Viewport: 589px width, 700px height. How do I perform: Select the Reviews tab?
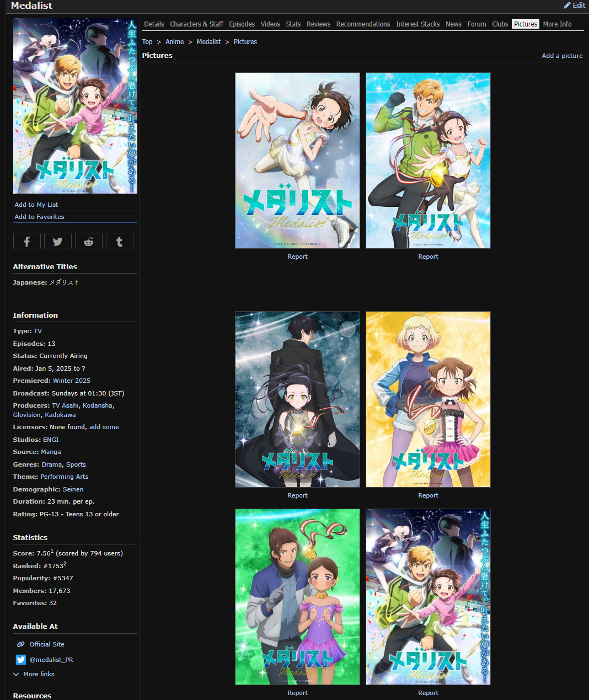318,24
